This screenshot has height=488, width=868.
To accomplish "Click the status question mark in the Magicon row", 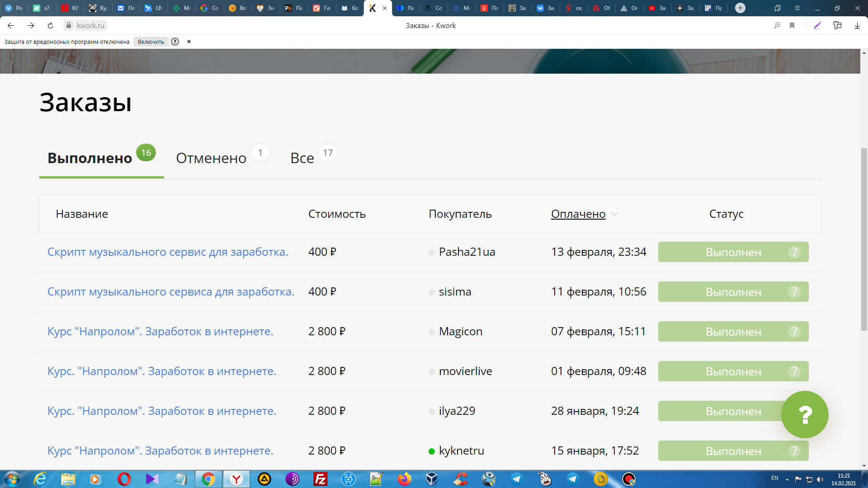I will 794,332.
